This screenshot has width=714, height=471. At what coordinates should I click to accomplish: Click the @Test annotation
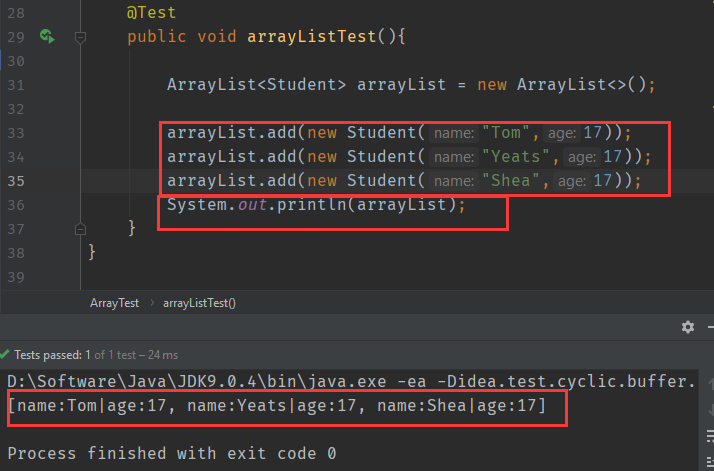[x=151, y=12]
